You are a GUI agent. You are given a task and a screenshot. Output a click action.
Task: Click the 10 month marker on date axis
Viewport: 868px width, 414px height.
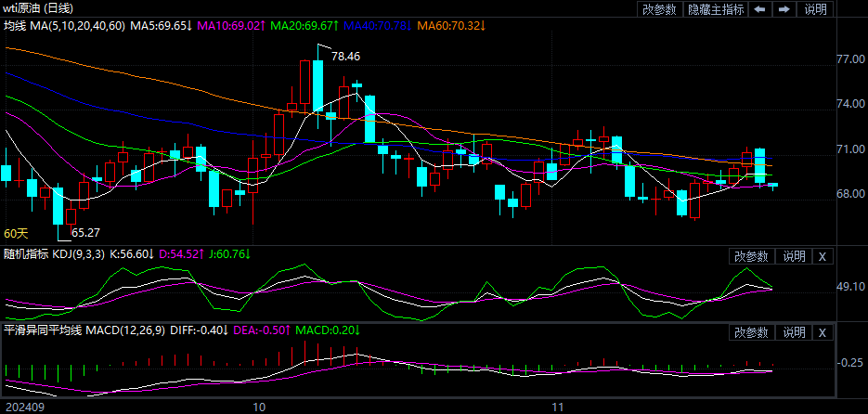pyautogui.click(x=258, y=407)
